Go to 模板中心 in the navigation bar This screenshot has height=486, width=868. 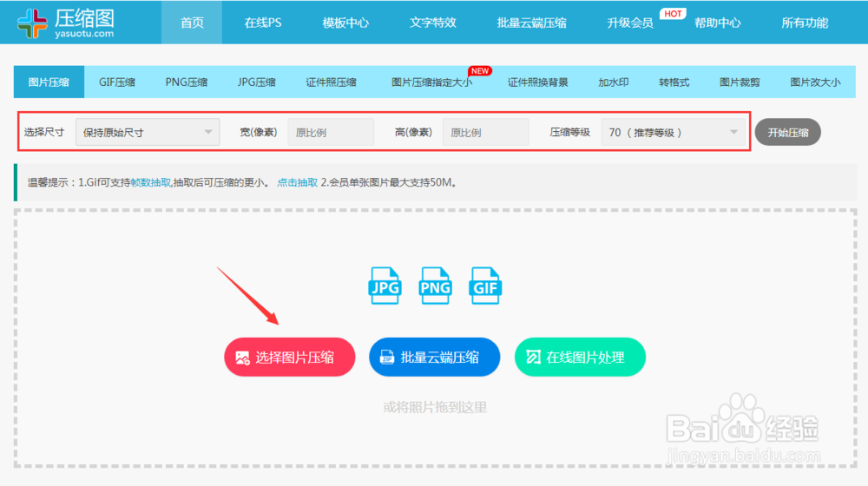point(345,23)
